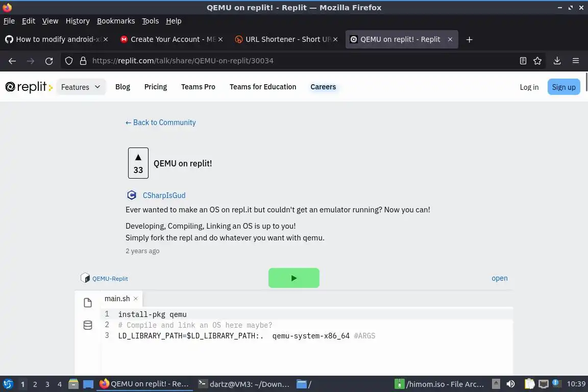This screenshot has height=392, width=588.
Task: Run the repl with green play button
Action: pyautogui.click(x=293, y=278)
